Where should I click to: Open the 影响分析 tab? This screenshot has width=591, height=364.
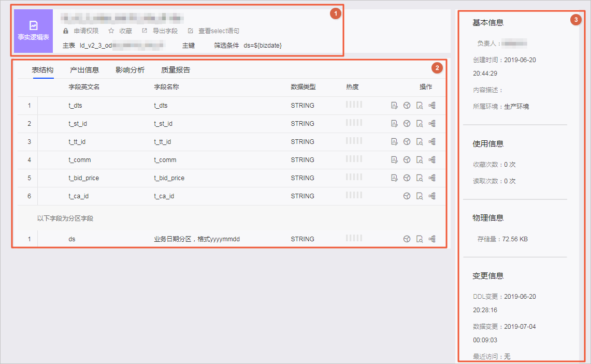[x=130, y=70]
